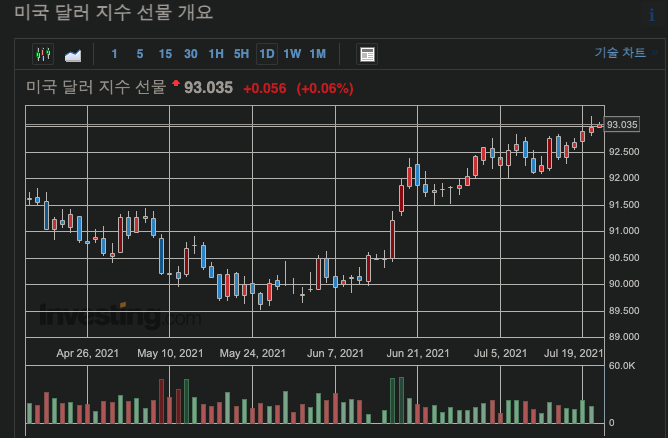Click the (+0.06%) percent change value
668x438 pixels.
pos(325,88)
